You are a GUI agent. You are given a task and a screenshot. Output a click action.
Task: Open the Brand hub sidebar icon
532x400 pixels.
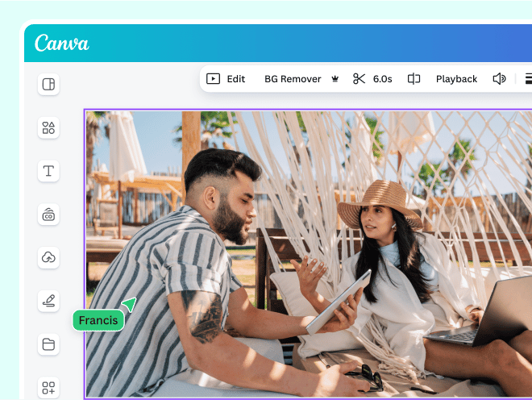coord(48,215)
